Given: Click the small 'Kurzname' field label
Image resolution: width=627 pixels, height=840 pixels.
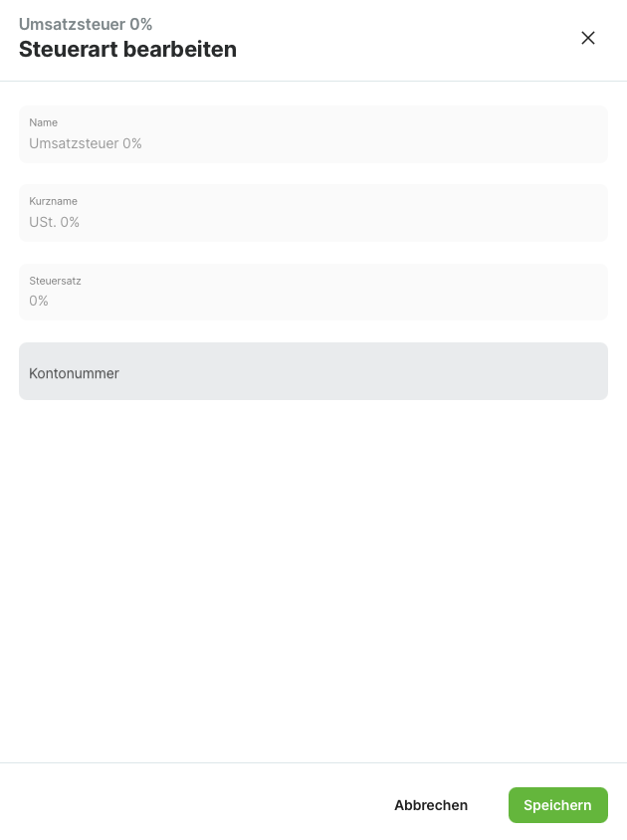Looking at the screenshot, I should (x=54, y=201).
